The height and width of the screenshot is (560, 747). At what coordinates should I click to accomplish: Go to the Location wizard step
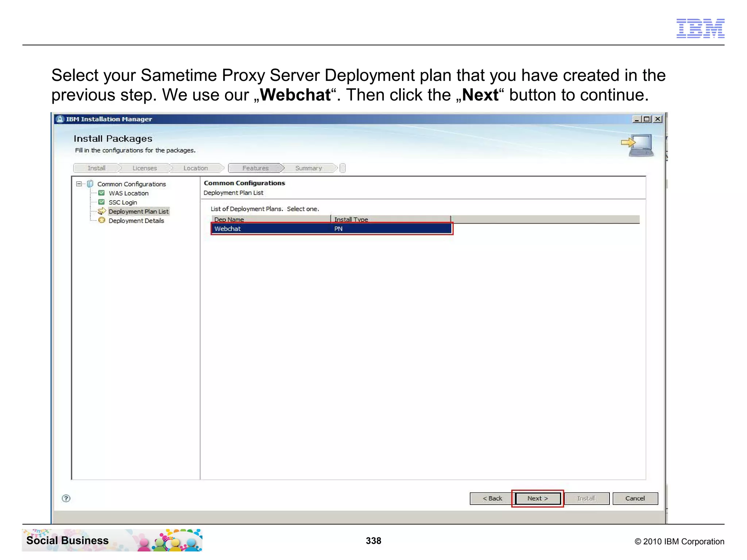pyautogui.click(x=196, y=168)
